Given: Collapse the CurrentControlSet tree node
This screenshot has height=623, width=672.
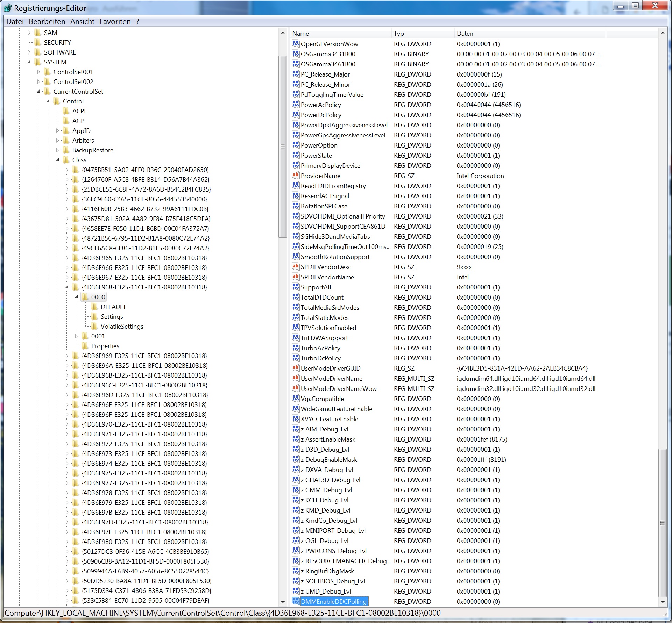Looking at the screenshot, I should pyautogui.click(x=38, y=92).
